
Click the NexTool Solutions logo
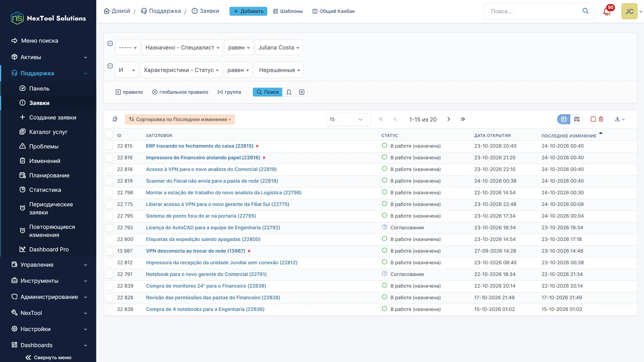pos(48,18)
